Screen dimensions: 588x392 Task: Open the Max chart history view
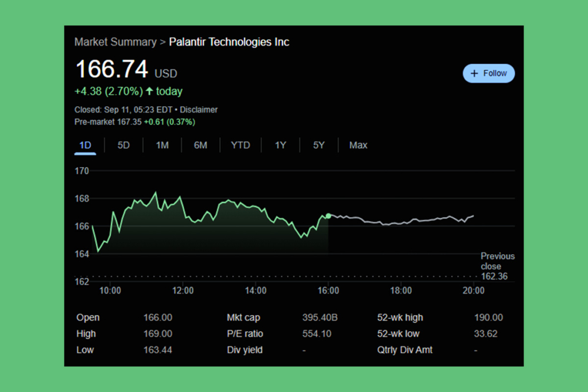coord(358,145)
